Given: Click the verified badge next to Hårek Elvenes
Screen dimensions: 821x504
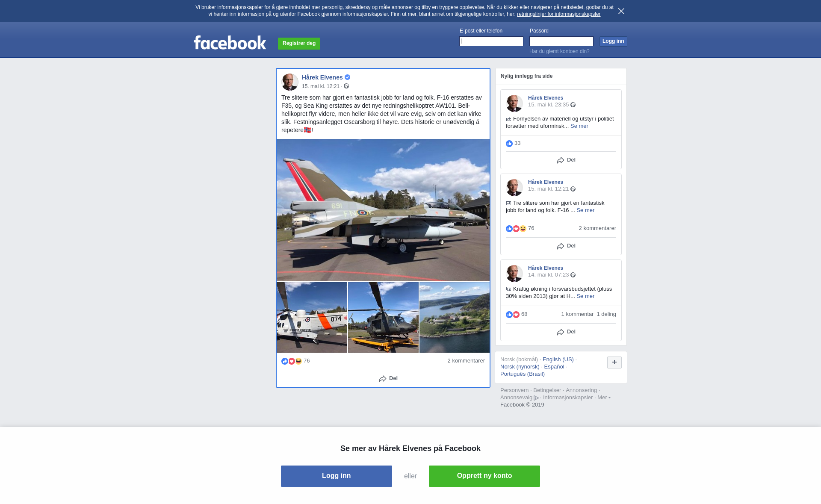Looking at the screenshot, I should (348, 77).
